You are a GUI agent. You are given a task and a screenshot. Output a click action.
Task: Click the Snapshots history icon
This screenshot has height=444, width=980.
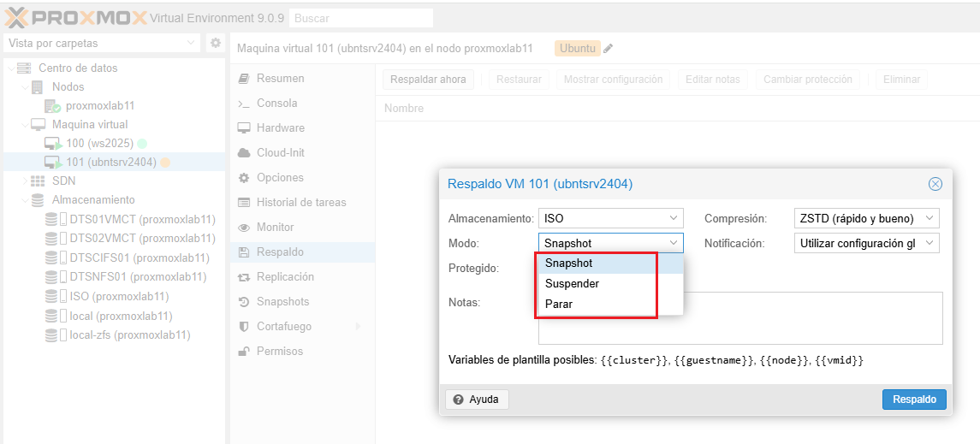[x=244, y=302]
